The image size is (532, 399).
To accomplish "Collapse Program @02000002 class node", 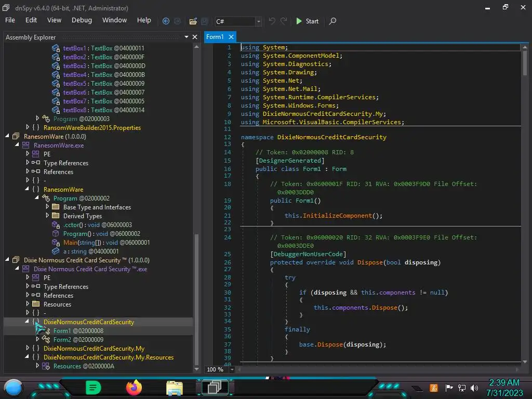I will [37, 197].
